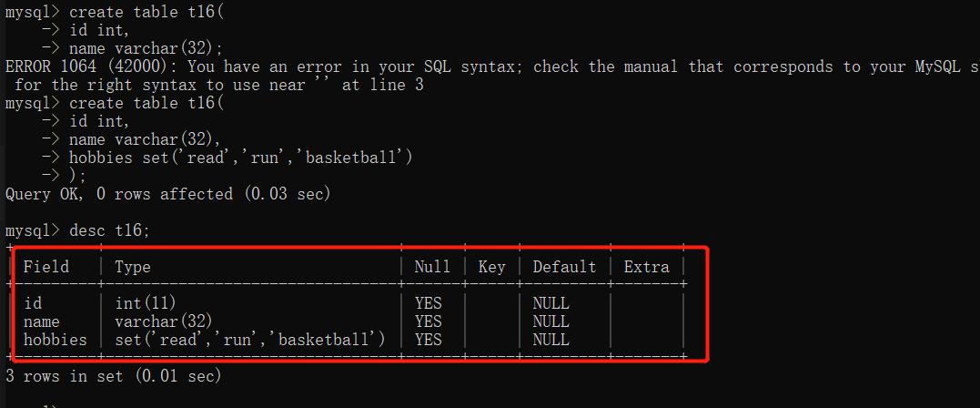Click the Extra column header
980x408 pixels.
(646, 267)
